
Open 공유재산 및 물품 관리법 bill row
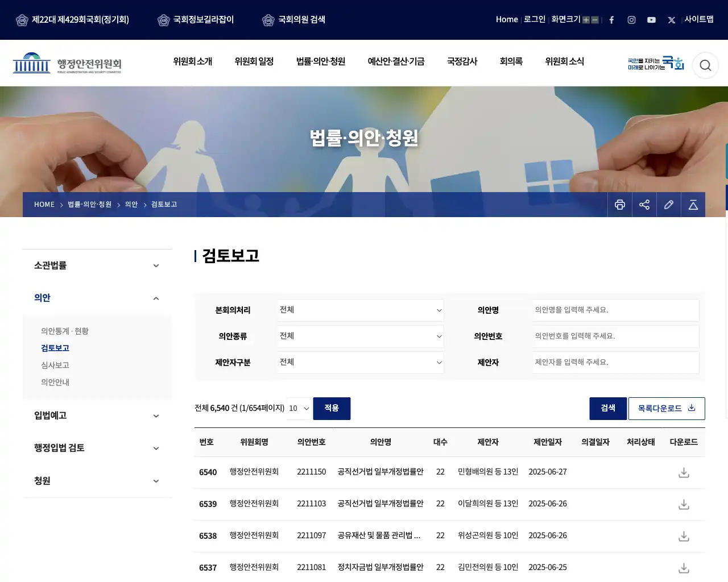tap(379, 536)
